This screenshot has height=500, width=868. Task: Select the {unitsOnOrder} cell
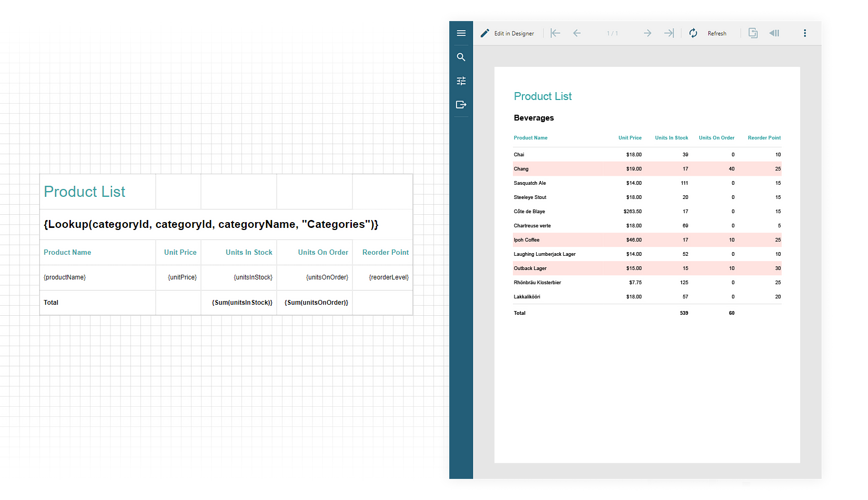tap(315, 277)
